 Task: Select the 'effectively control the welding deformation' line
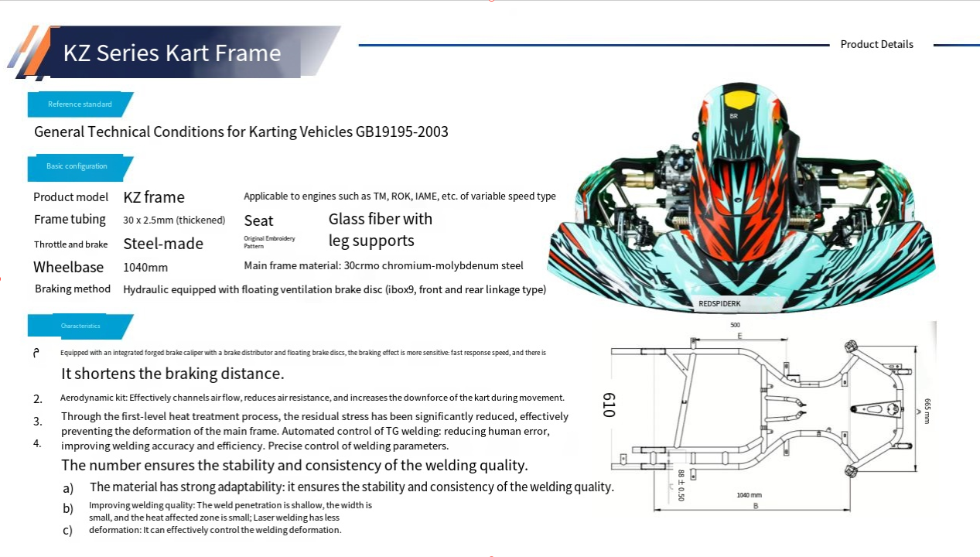[215, 530]
